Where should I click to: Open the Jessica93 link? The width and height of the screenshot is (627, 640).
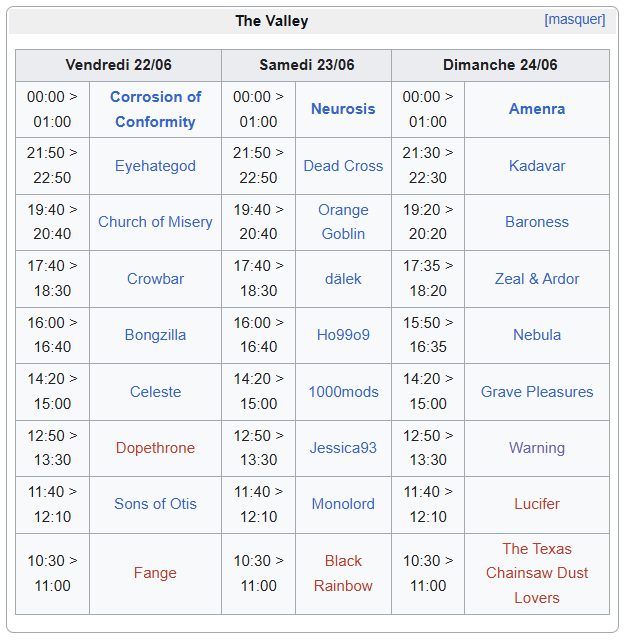pos(343,448)
